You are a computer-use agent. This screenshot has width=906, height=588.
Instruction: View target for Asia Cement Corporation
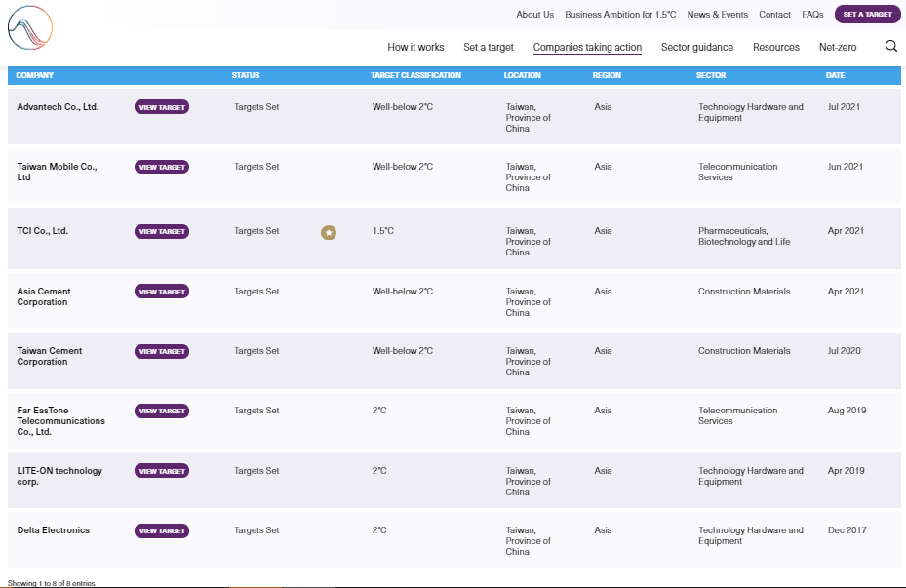click(162, 292)
